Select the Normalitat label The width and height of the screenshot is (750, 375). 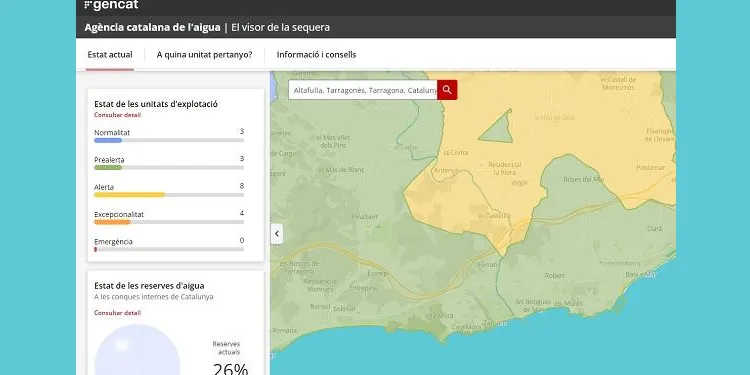pos(112,132)
